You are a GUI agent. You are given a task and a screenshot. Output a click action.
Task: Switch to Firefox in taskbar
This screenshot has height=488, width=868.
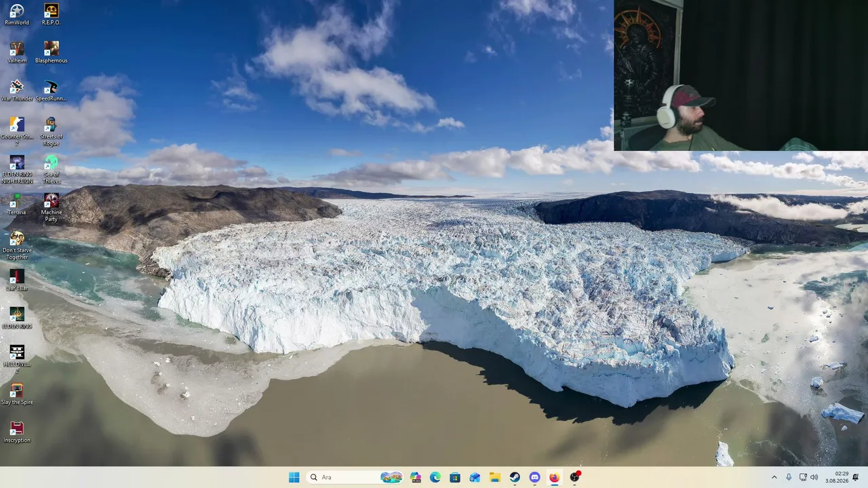555,477
